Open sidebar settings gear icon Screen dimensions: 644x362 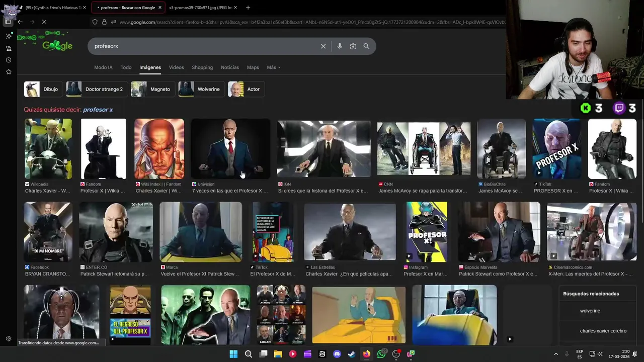(9, 339)
